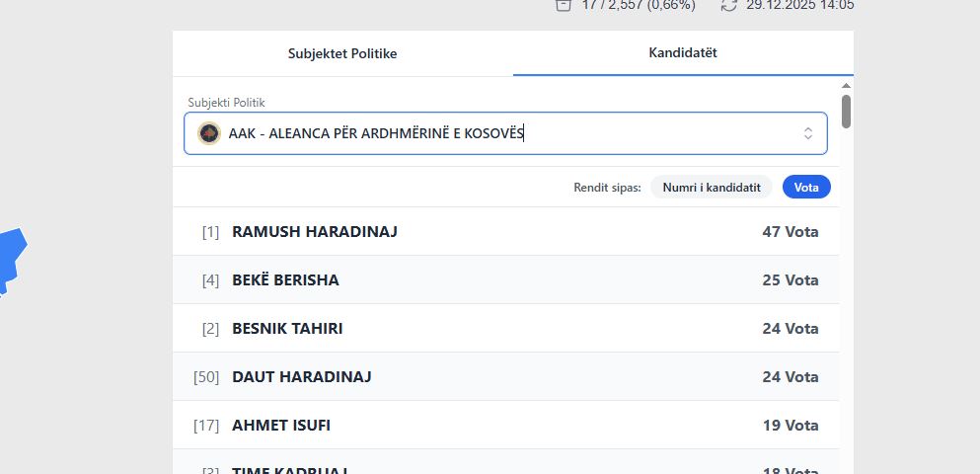Click the 29.12.2025 14:05 update timestamp
The height and width of the screenshot is (474, 980).
(799, 5)
